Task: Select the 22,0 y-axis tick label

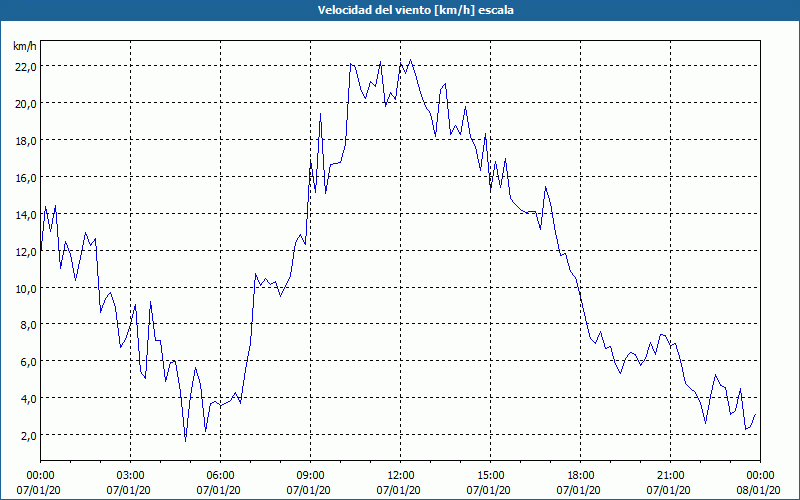Action: tap(25, 66)
